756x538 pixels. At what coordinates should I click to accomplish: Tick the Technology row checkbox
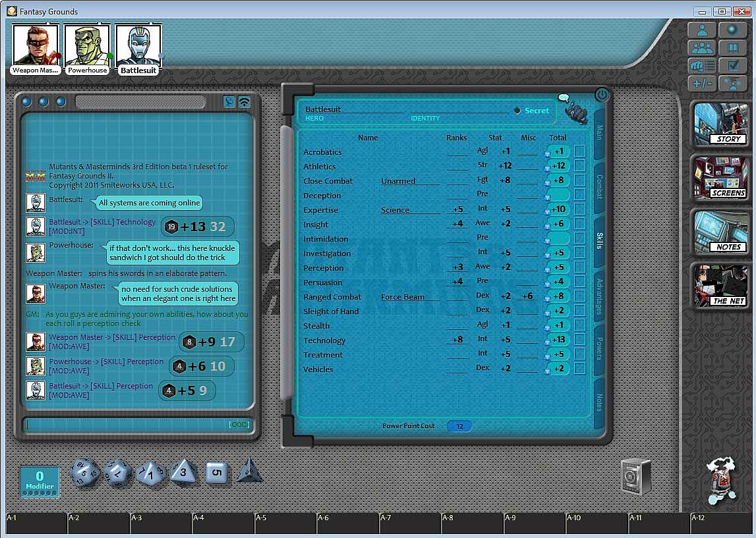(x=580, y=340)
